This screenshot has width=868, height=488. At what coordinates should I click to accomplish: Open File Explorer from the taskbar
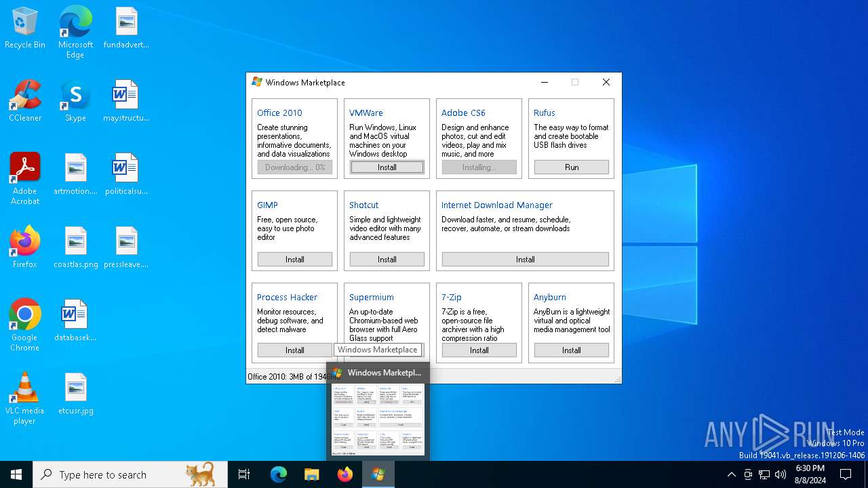(312, 474)
